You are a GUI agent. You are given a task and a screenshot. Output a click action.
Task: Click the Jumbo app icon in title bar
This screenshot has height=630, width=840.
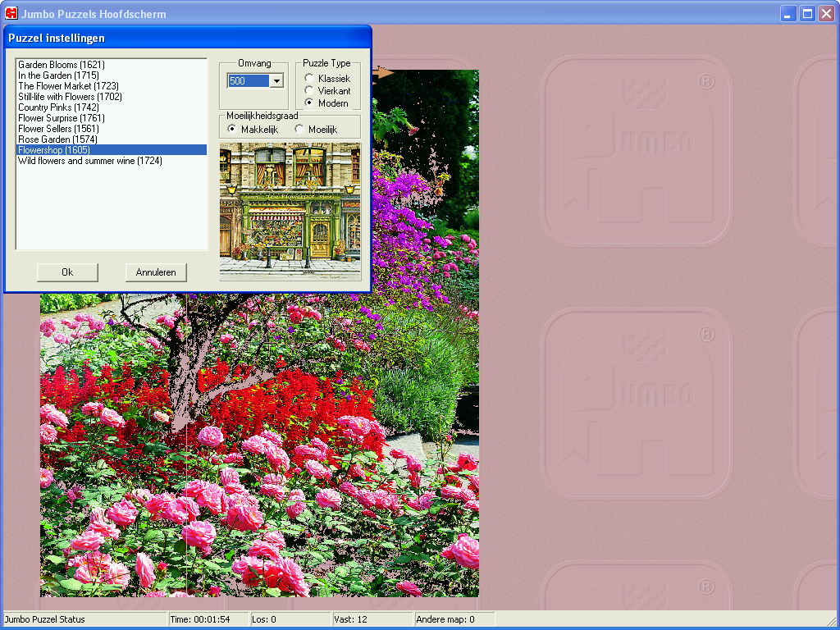[11, 13]
